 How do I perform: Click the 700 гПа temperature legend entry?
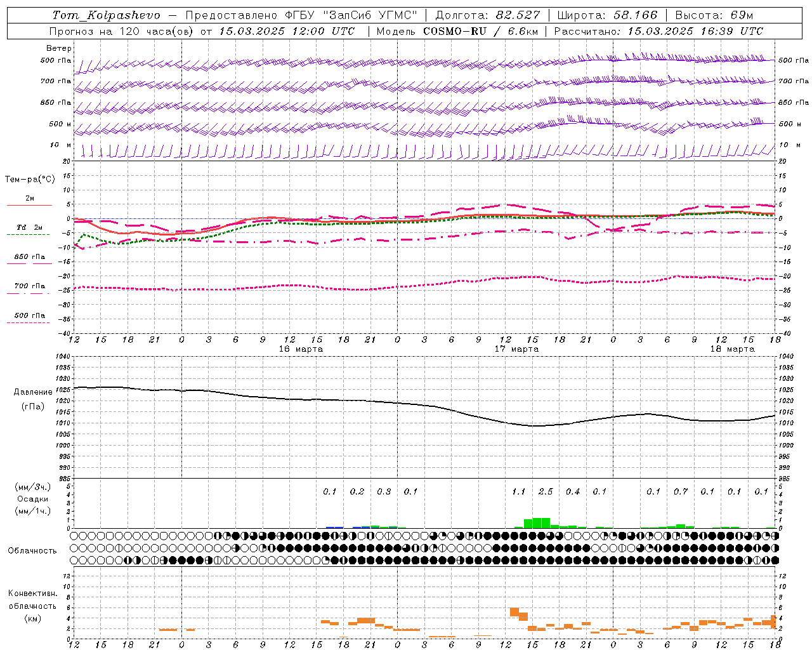pos(30,286)
